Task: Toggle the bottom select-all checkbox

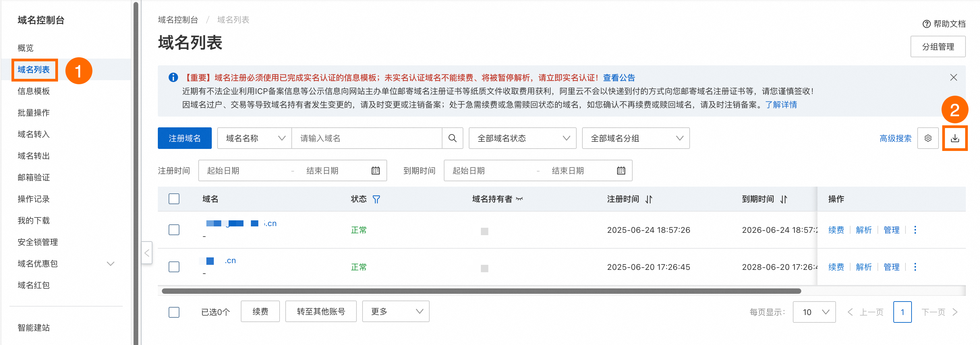Action: [x=174, y=312]
